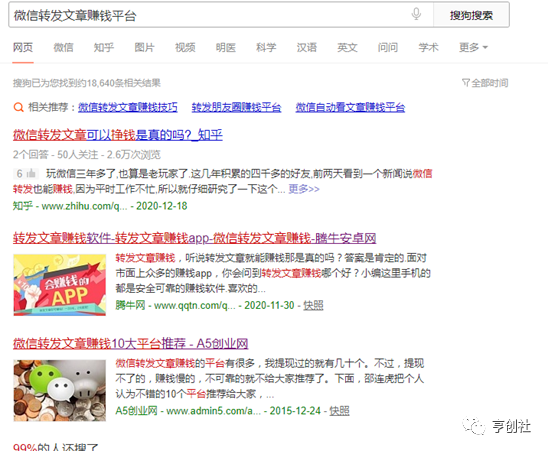
Task: Click the 搜狗搜索 button
Action: (x=471, y=15)
